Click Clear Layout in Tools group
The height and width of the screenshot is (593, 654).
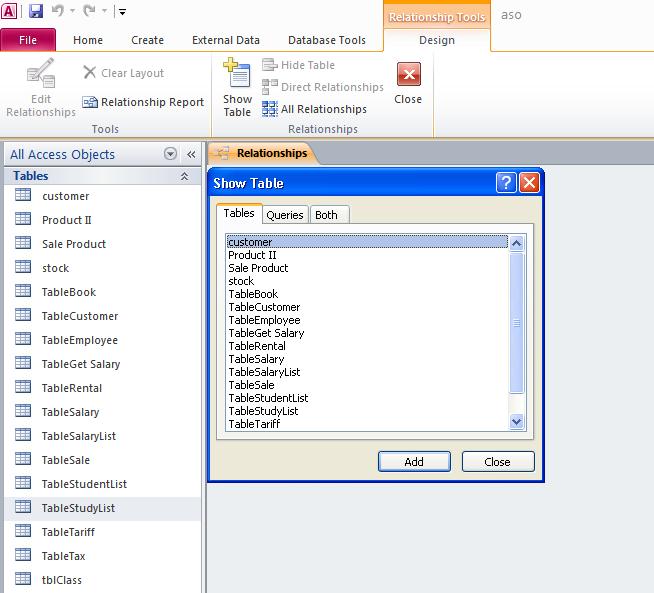point(123,73)
